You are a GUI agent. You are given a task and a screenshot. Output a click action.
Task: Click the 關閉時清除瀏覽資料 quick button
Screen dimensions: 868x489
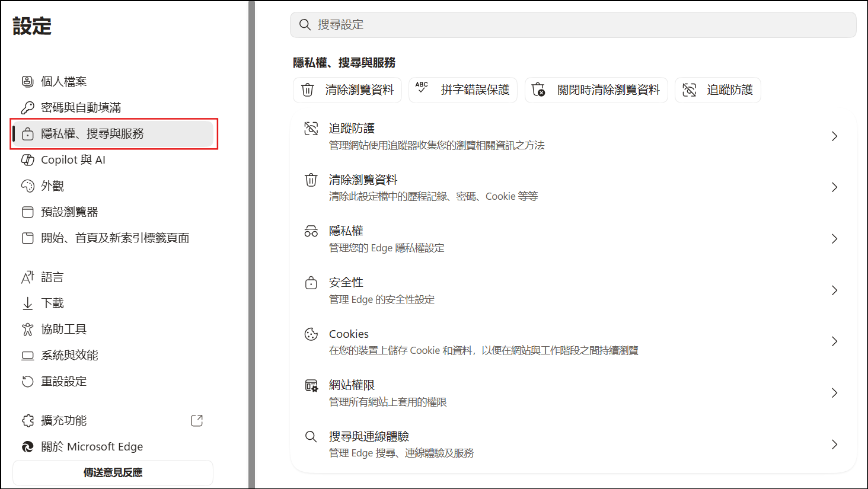pyautogui.click(x=596, y=90)
